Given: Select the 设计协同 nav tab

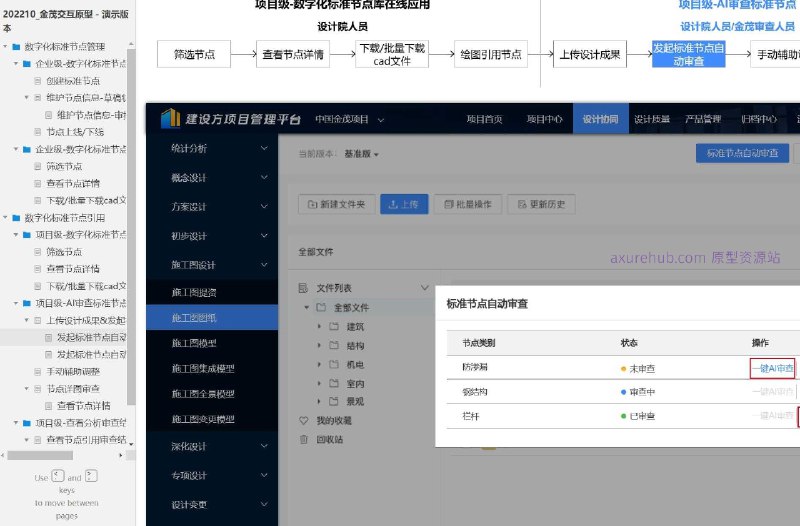Looking at the screenshot, I should [601, 119].
